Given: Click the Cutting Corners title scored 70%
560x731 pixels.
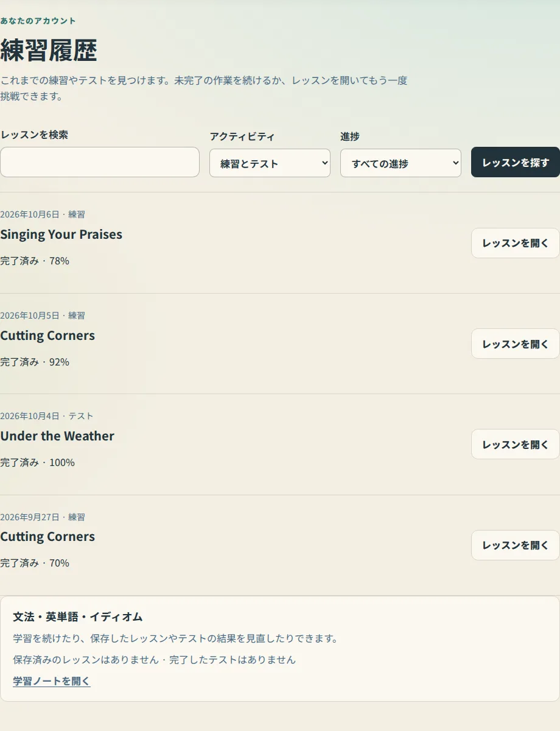Looking at the screenshot, I should pyautogui.click(x=47, y=537).
